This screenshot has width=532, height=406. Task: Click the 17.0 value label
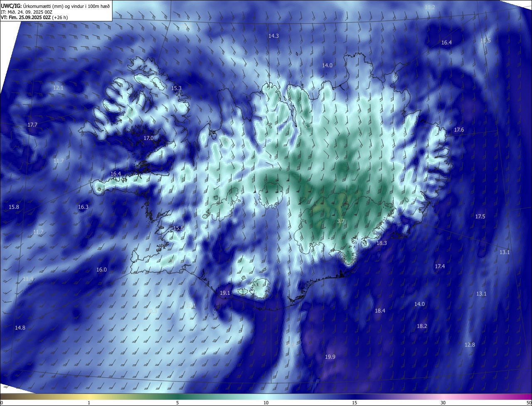click(x=148, y=138)
